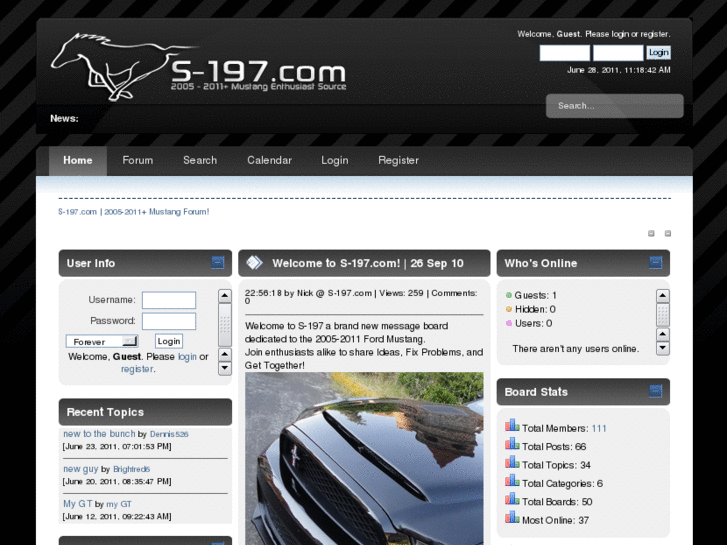Click the Login button in User Info panel

169,341
